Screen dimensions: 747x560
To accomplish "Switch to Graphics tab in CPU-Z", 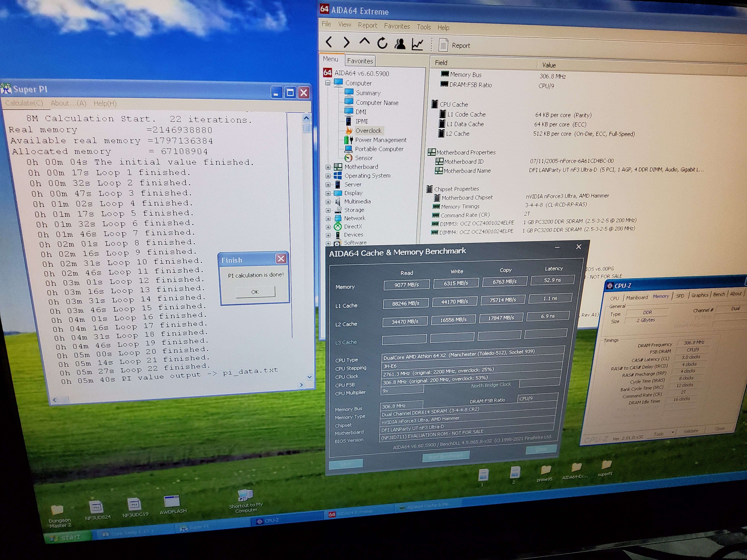I will (x=700, y=295).
